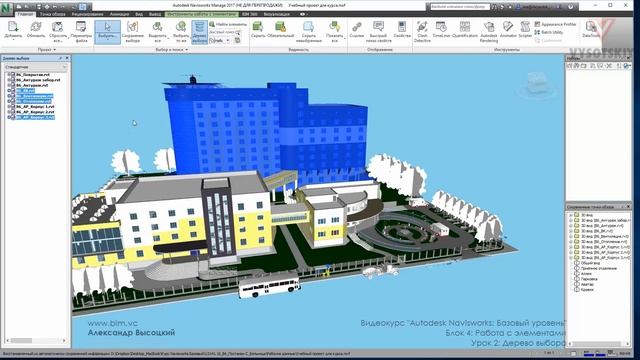The width and height of the screenshot is (640, 360).
Task: Open Autodesk Rendering
Action: pyautogui.click(x=489, y=31)
